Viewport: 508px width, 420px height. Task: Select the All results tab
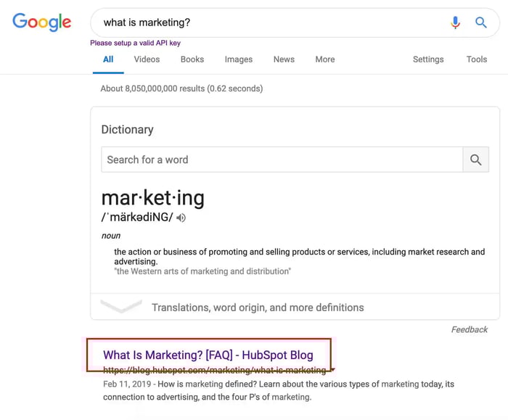pos(108,59)
